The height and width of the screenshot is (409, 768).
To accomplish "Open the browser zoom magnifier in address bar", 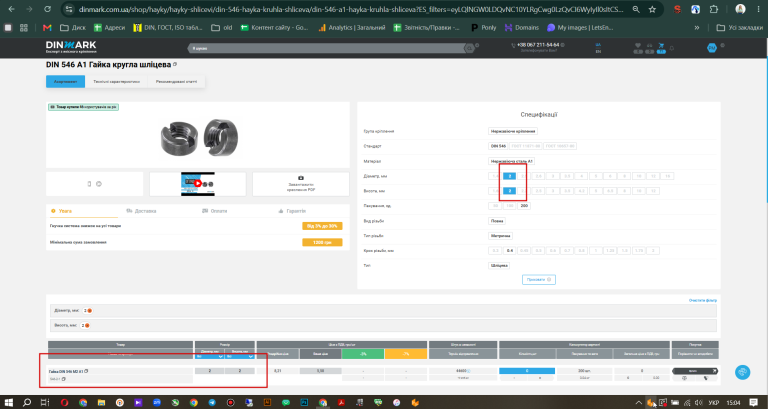I will pyautogui.click(x=636, y=9).
